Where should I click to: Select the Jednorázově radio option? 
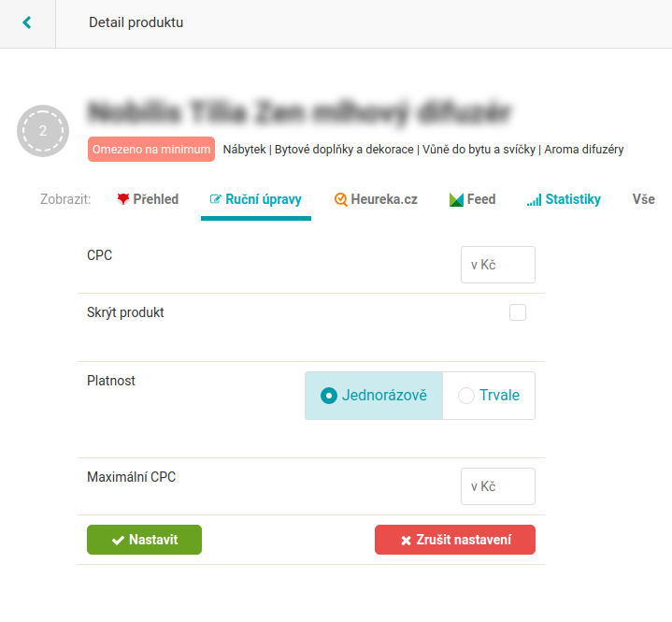point(374,396)
